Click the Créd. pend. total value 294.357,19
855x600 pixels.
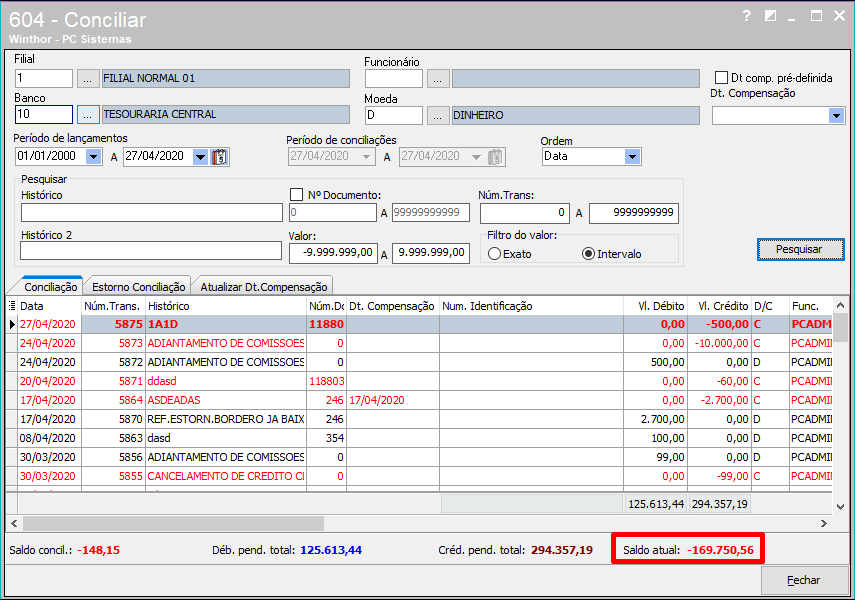point(562,550)
